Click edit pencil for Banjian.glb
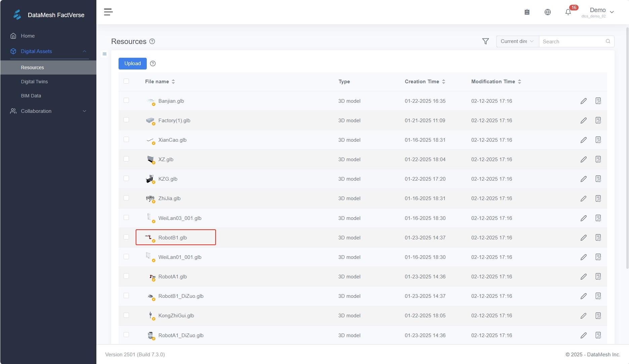The image size is (629, 364). (583, 101)
